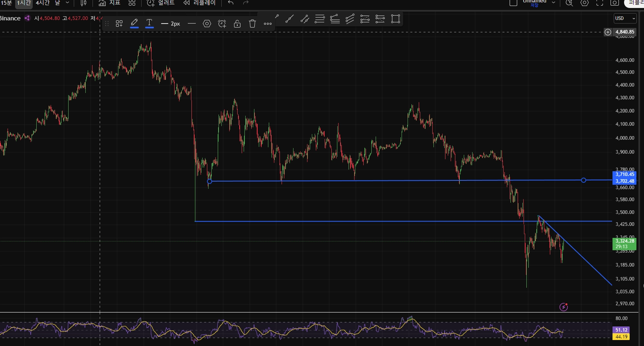The image size is (644, 346).
Task: Create an alert with 얼러트 button
Action: pyautogui.click(x=161, y=3)
